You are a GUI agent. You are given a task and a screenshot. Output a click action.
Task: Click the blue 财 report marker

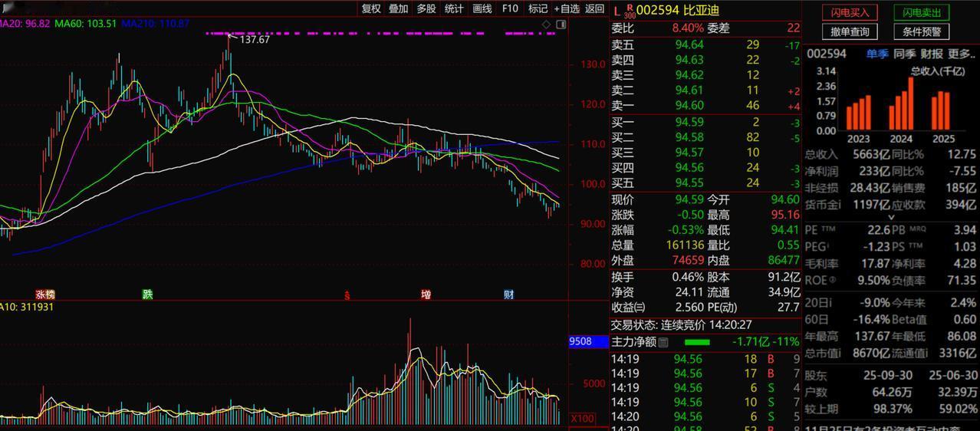pyautogui.click(x=508, y=294)
